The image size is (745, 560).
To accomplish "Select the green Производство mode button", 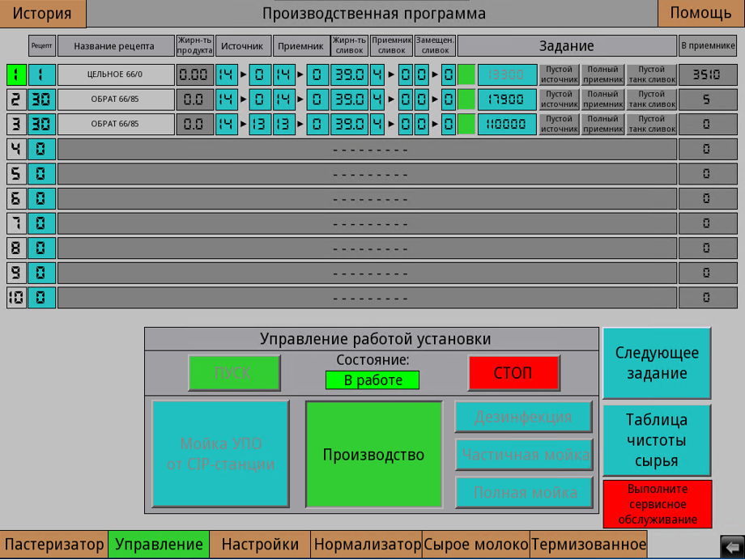I will coord(373,455).
